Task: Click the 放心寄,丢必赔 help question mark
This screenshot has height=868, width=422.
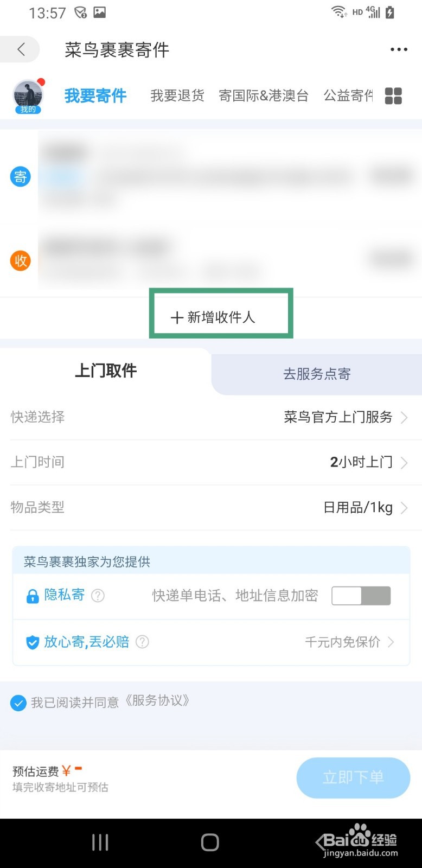Action: (142, 642)
